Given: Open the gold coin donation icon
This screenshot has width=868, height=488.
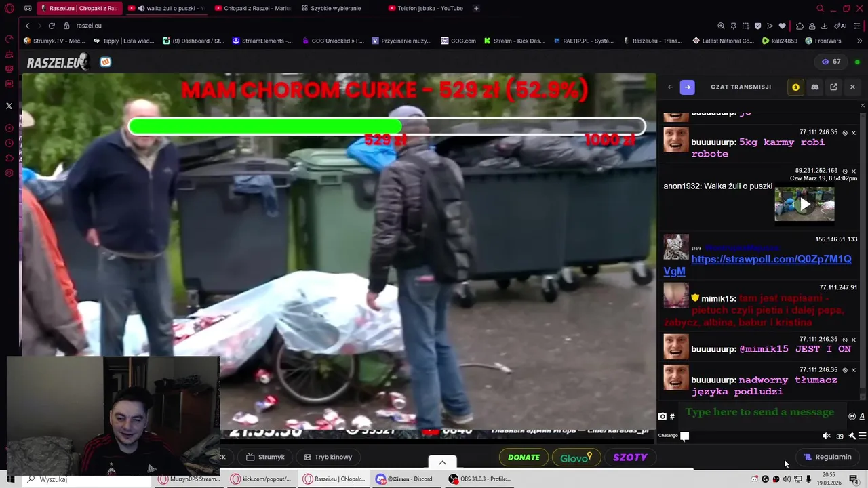Looking at the screenshot, I should (795, 87).
